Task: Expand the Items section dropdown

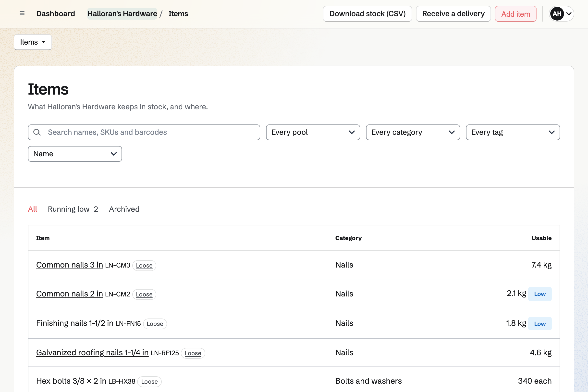Action: 33,42
